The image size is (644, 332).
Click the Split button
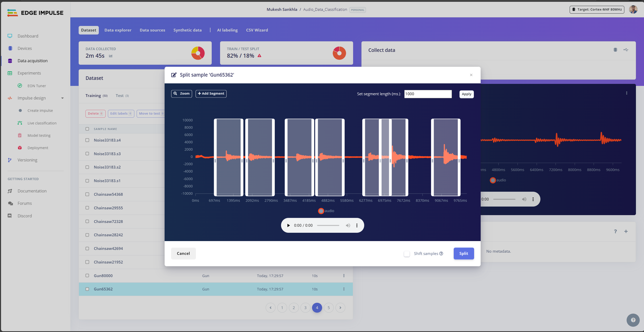[464, 254]
